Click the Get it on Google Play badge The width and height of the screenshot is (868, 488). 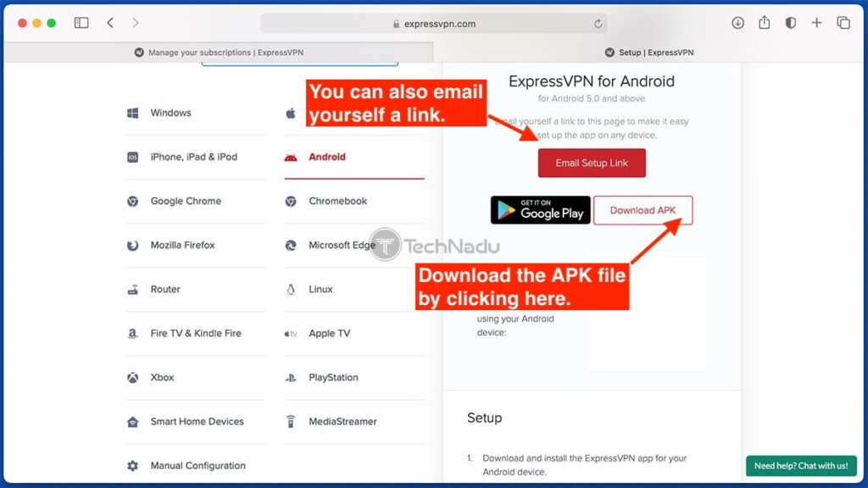[x=540, y=210]
